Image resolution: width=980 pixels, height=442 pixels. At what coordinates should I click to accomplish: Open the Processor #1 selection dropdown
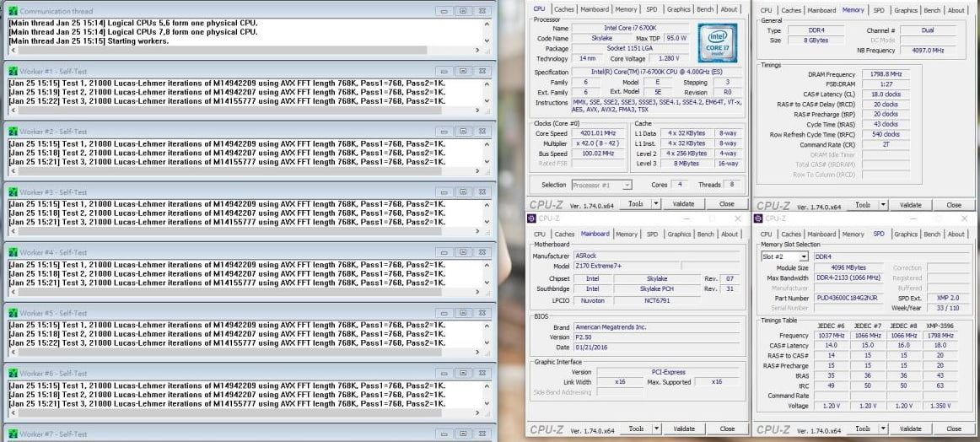pyautogui.click(x=627, y=185)
